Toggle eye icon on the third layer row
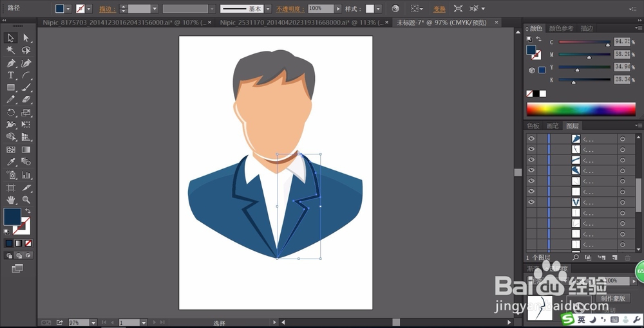644x328 pixels. click(531, 159)
